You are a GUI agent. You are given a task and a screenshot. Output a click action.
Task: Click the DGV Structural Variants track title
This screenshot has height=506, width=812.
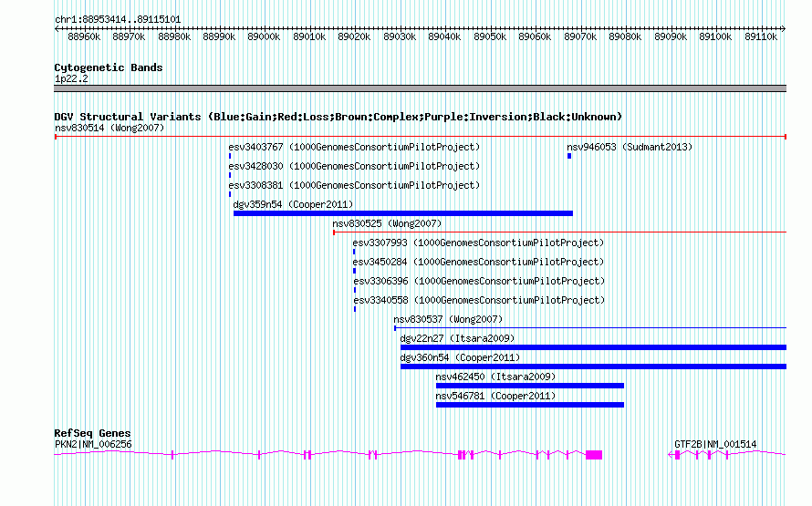coord(338,117)
